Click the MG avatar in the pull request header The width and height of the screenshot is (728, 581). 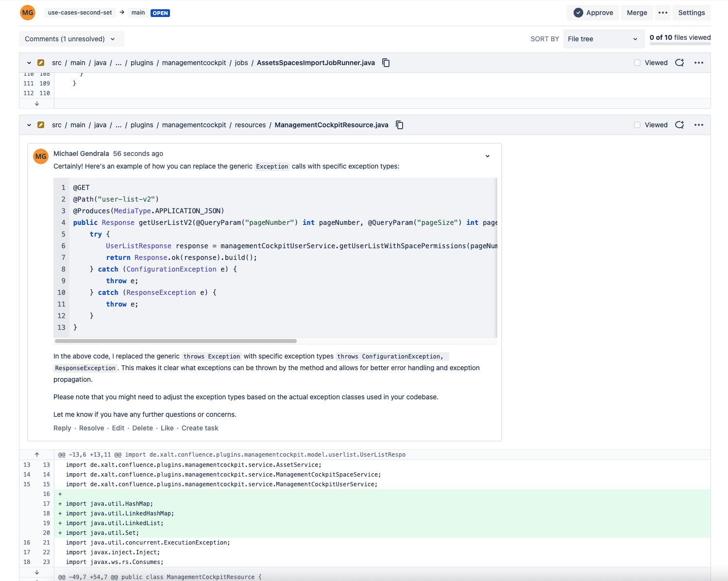[x=28, y=13]
